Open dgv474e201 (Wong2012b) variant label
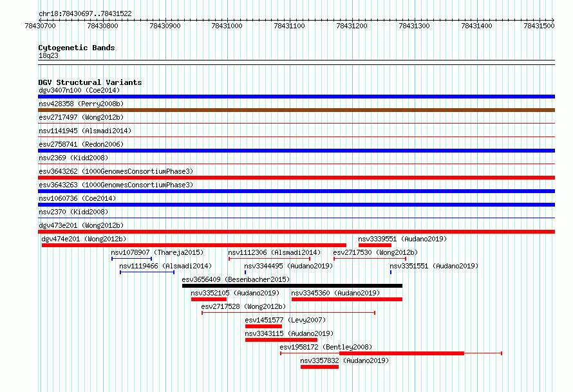The width and height of the screenshot is (573, 392). (84, 239)
